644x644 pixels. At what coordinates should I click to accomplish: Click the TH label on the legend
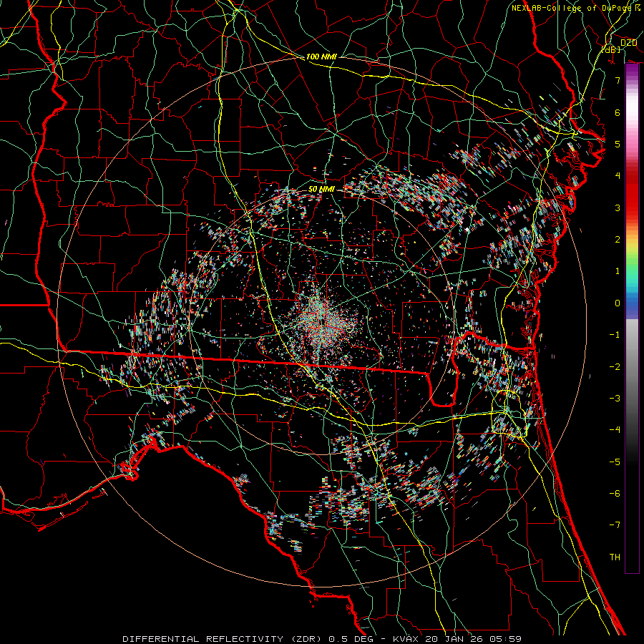[614, 557]
